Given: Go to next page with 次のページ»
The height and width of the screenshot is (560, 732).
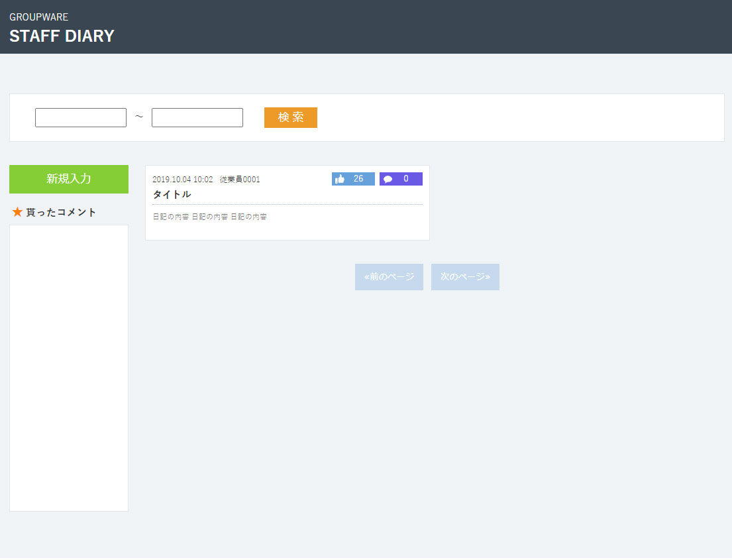Looking at the screenshot, I should coord(465,277).
